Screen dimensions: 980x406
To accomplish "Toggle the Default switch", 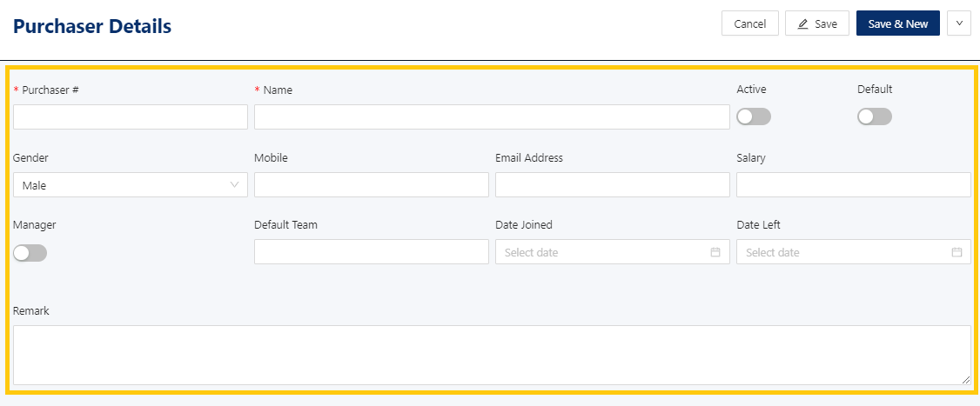I will 875,116.
